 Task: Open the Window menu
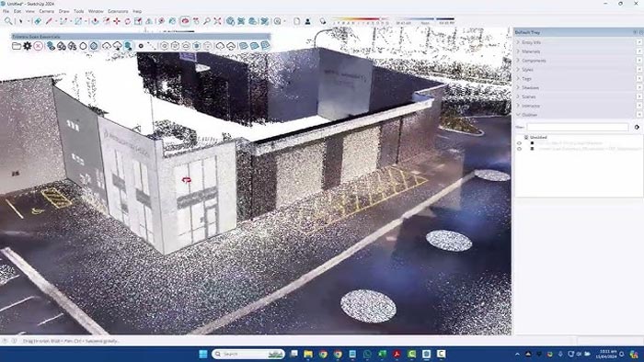96,11
